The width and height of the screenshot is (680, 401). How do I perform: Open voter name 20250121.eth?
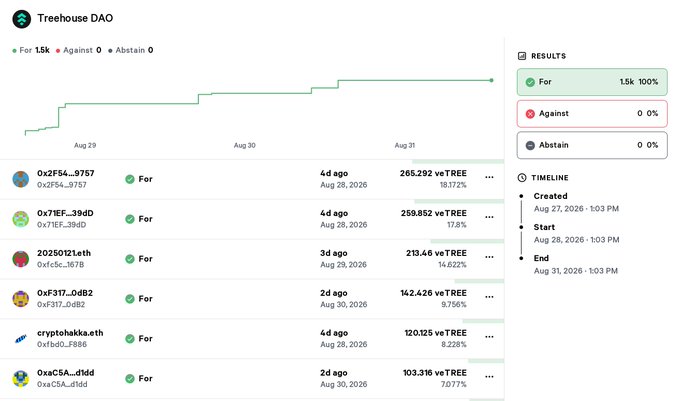pos(64,253)
